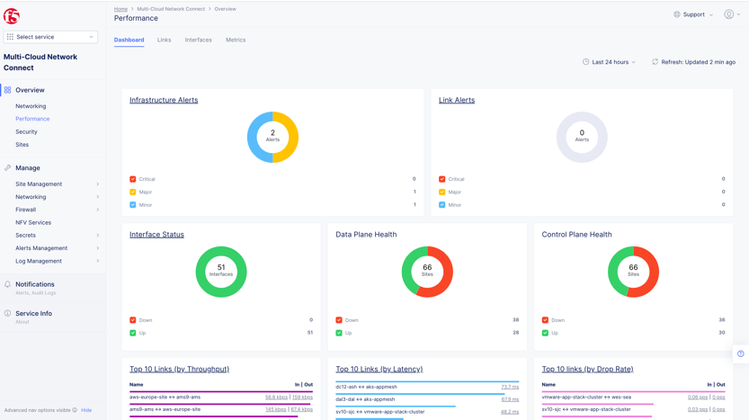This screenshot has width=749, height=420.
Task: Click the Service Info icon
Action: click(x=8, y=314)
